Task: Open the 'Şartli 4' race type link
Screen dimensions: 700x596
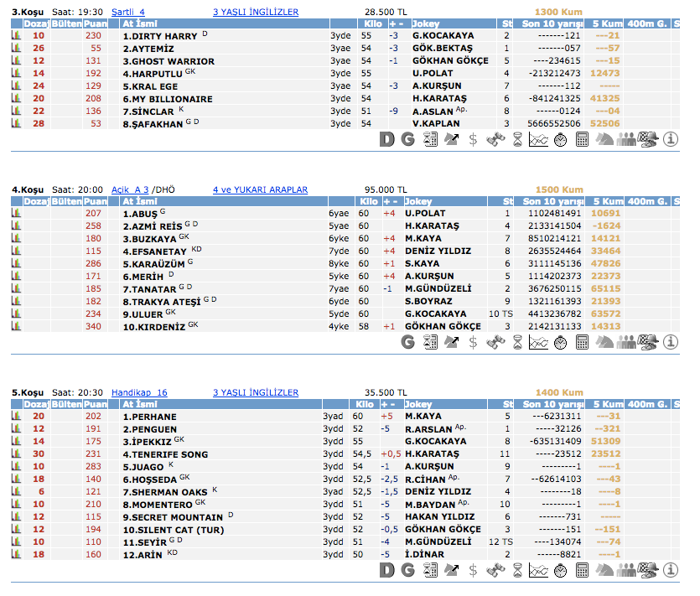Action: pyautogui.click(x=128, y=12)
